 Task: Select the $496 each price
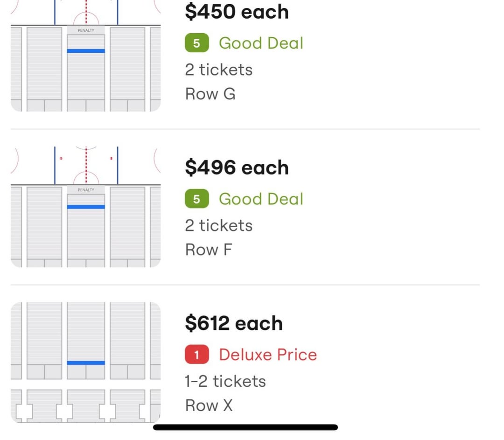click(x=237, y=168)
